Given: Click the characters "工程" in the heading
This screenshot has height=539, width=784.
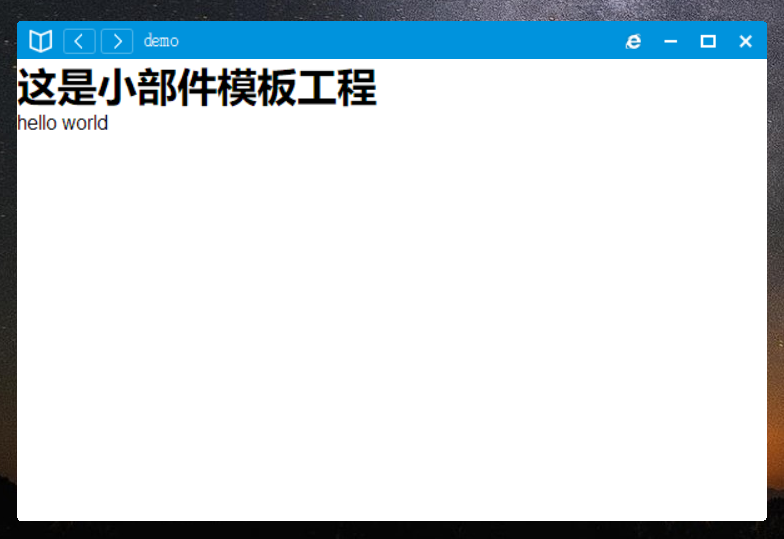Looking at the screenshot, I should coord(337,88).
